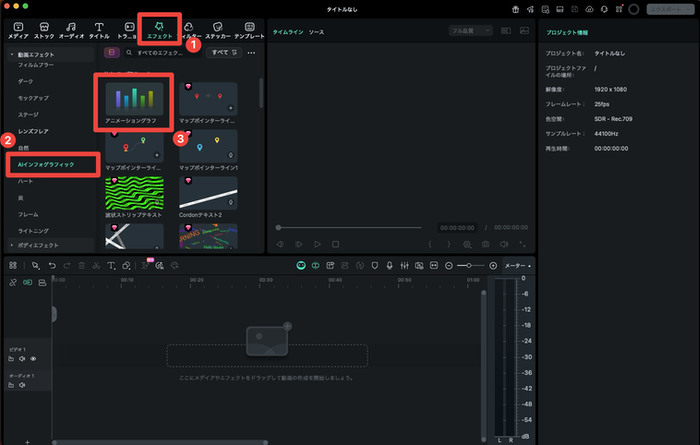Open the メディア (Media) tab
This screenshot has height=445, width=700.
pyautogui.click(x=18, y=28)
